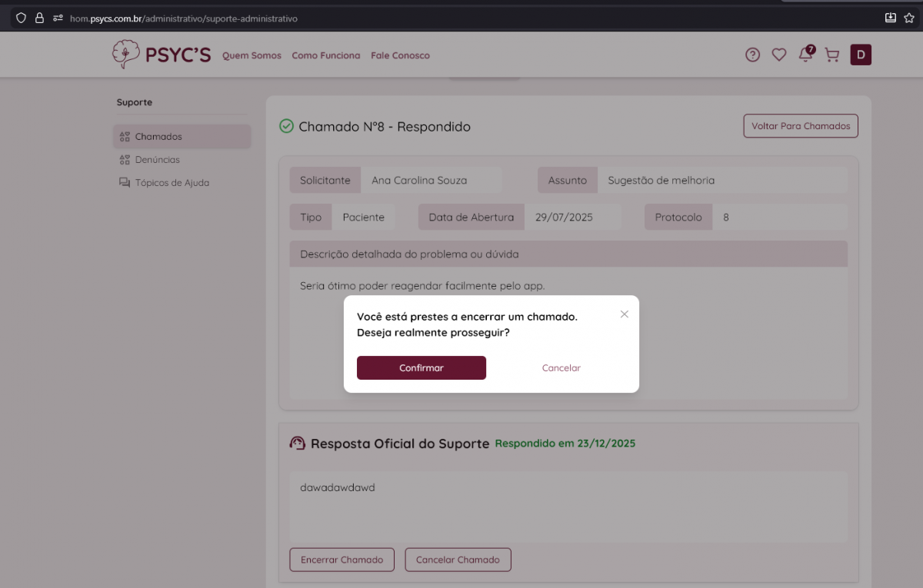Click the address bar lock icon
This screenshot has height=588, width=923.
(39, 18)
